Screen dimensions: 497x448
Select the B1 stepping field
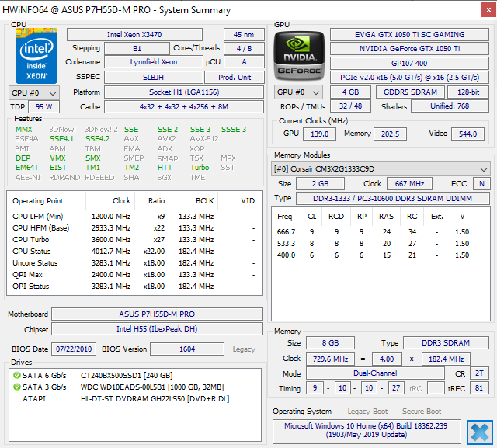(x=137, y=49)
